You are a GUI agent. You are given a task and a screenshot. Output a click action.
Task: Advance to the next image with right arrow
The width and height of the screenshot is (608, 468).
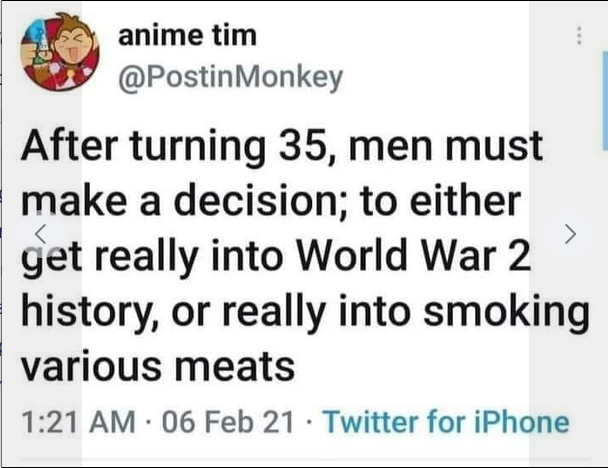(570, 234)
